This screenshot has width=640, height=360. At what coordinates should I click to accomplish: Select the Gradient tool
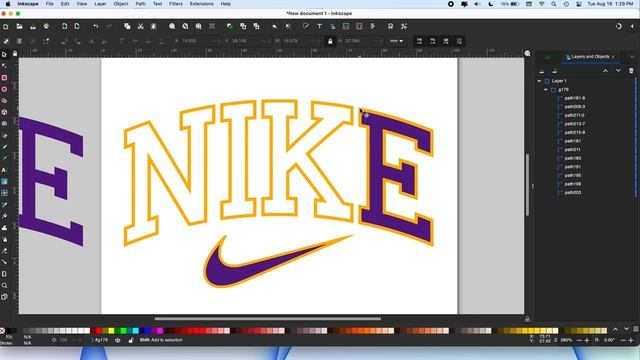pos(4,181)
